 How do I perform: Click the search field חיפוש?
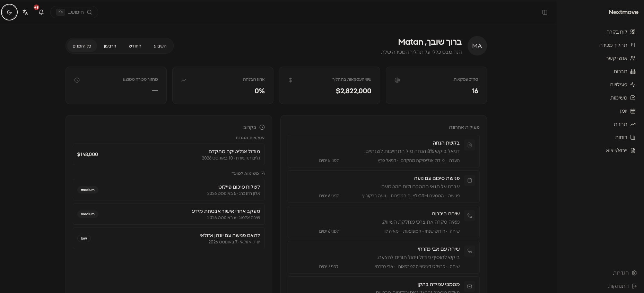[x=74, y=12]
